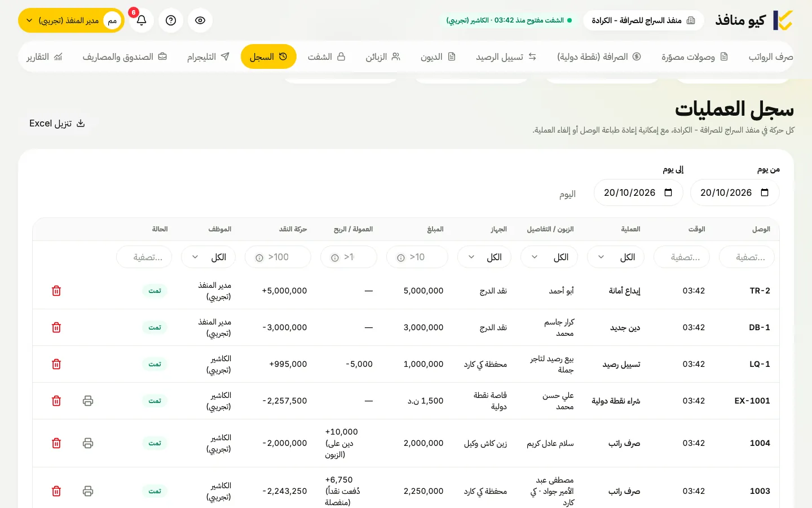Image resolution: width=812 pixels, height=508 pixels.
Task: Print receipt for EX-1001 row
Action: [x=88, y=401]
